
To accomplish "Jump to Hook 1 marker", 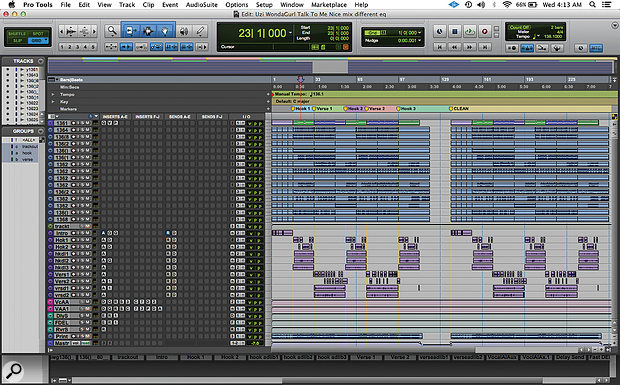I will (293, 108).
